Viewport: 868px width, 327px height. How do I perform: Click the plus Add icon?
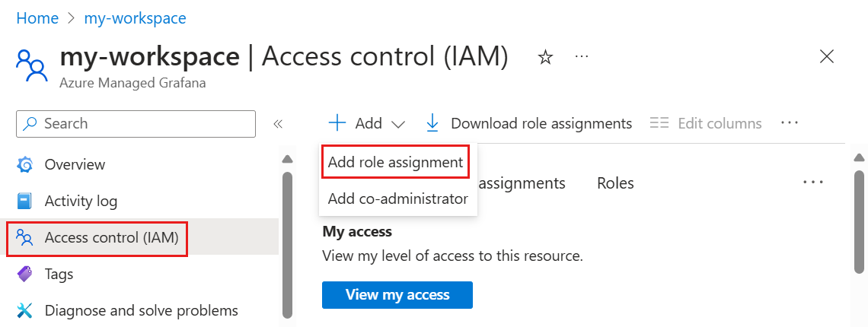point(337,123)
